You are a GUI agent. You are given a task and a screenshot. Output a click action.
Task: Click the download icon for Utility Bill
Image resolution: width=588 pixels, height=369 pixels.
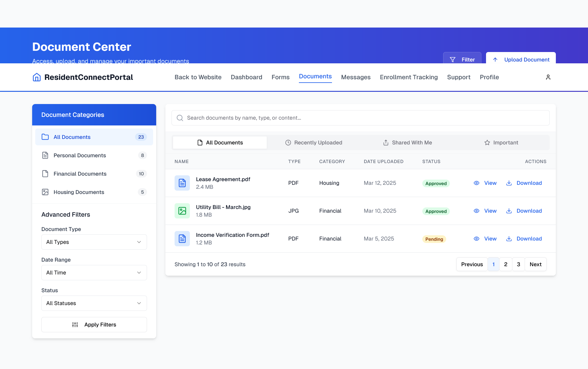pyautogui.click(x=509, y=211)
